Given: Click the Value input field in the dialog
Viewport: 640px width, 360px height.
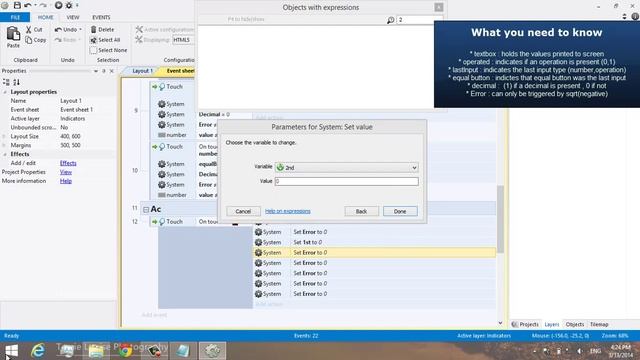Looking at the screenshot, I should (x=347, y=181).
